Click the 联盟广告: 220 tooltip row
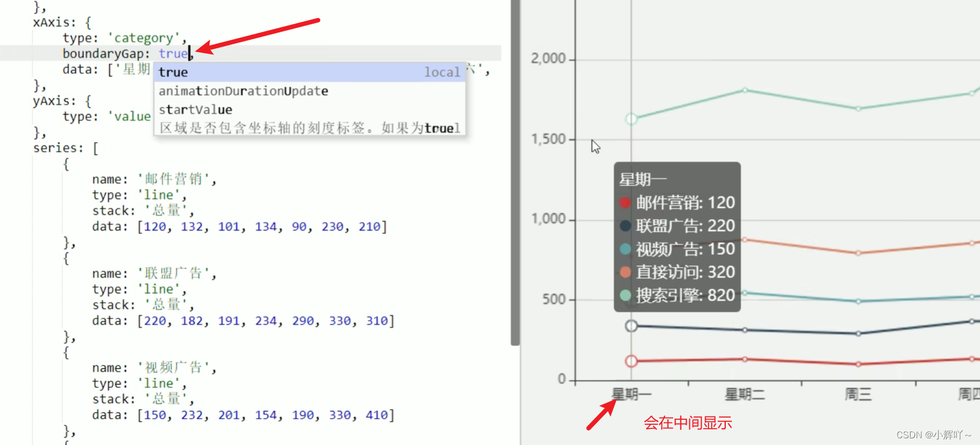 (678, 226)
